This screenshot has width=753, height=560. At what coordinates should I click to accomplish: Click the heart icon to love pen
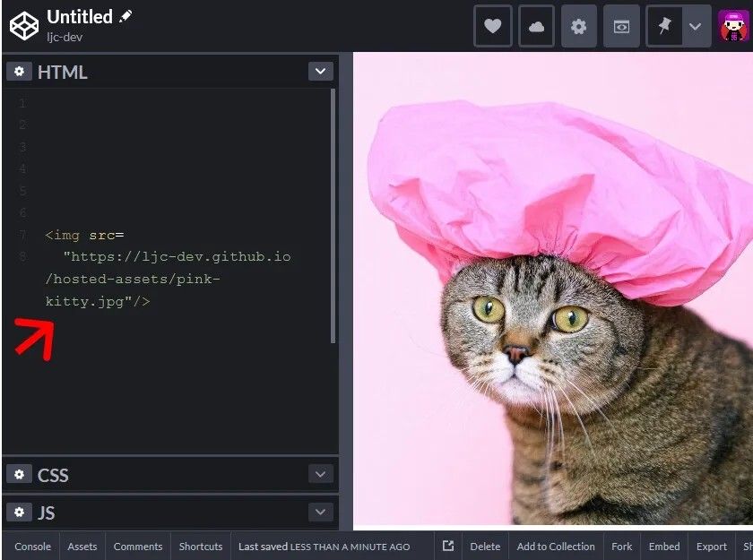click(492, 26)
